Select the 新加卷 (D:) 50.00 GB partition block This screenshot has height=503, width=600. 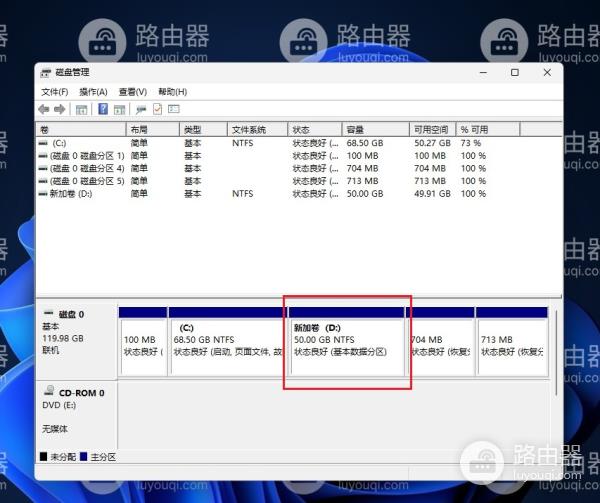tap(346, 341)
